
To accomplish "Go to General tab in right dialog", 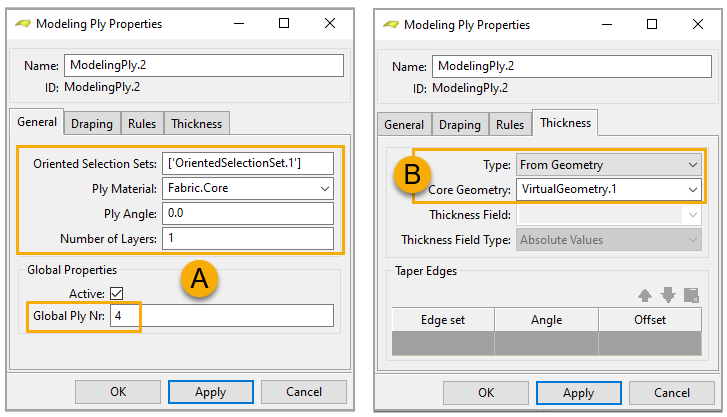I will coord(404,125).
